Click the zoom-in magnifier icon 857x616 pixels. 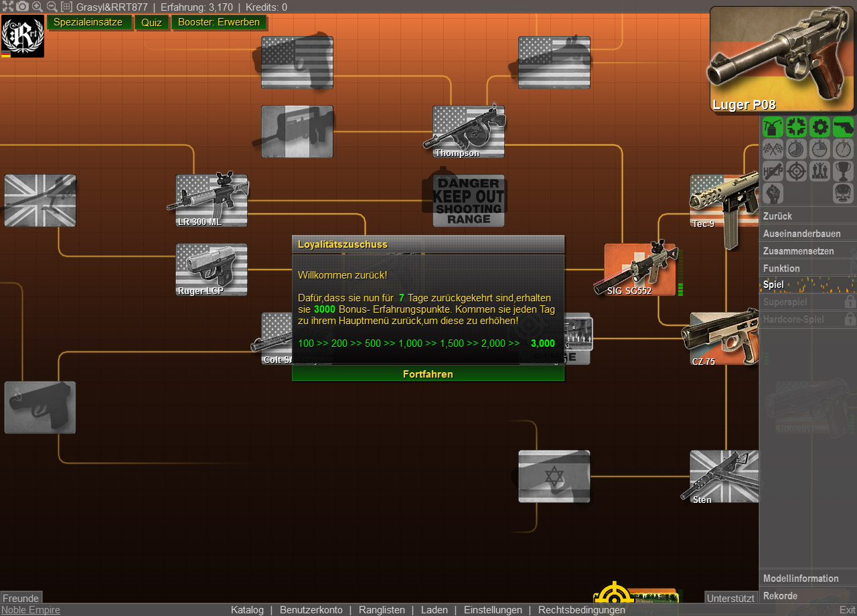point(37,6)
